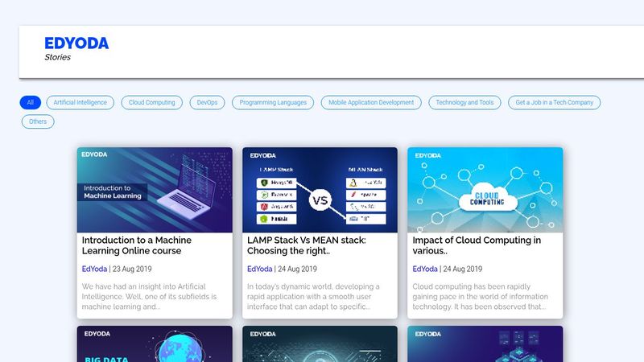This screenshot has height=362, width=644.
Task: Select the DevOps category filter
Action: pyautogui.click(x=207, y=103)
